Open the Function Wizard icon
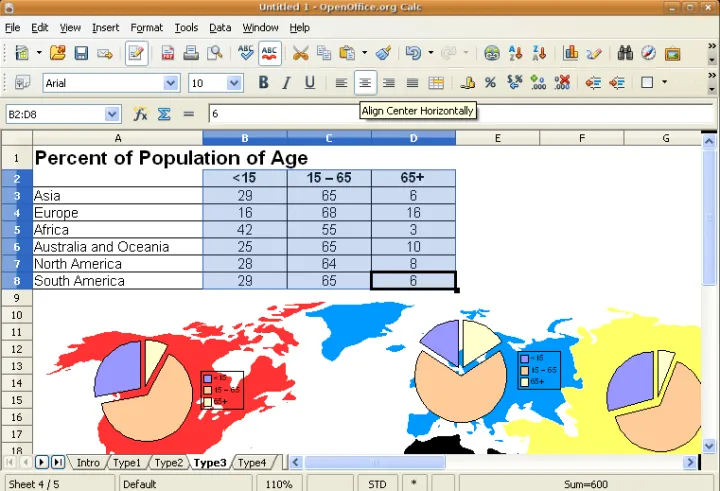 point(141,114)
